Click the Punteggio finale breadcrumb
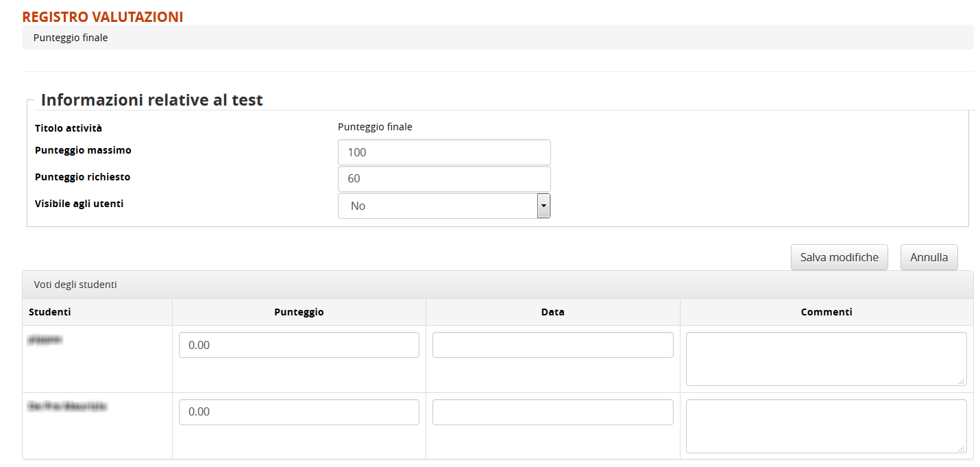The width and height of the screenshot is (980, 467). pyautogui.click(x=71, y=38)
